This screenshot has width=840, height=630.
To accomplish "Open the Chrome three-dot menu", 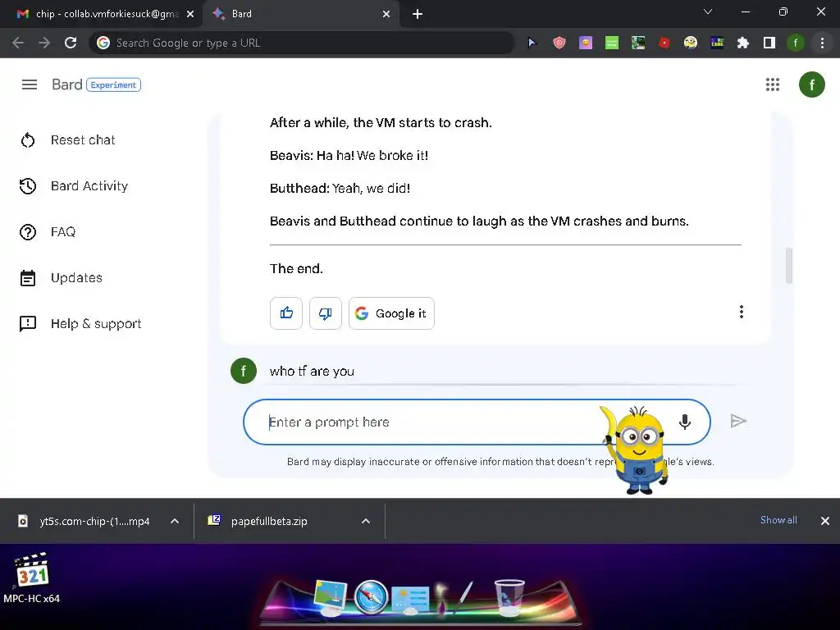I will (822, 43).
